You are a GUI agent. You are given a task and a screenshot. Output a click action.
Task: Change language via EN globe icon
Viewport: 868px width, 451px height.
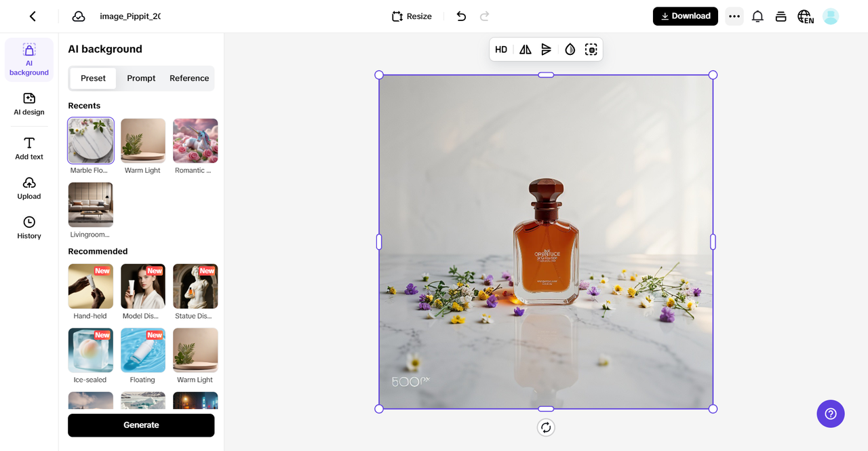pyautogui.click(x=805, y=16)
